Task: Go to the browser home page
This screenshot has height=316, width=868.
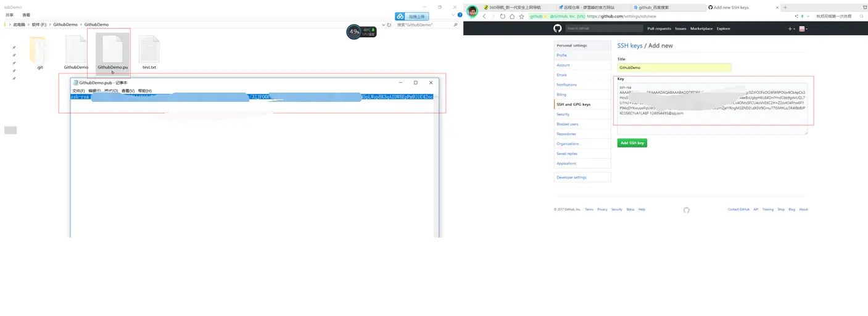Action: click(x=512, y=17)
